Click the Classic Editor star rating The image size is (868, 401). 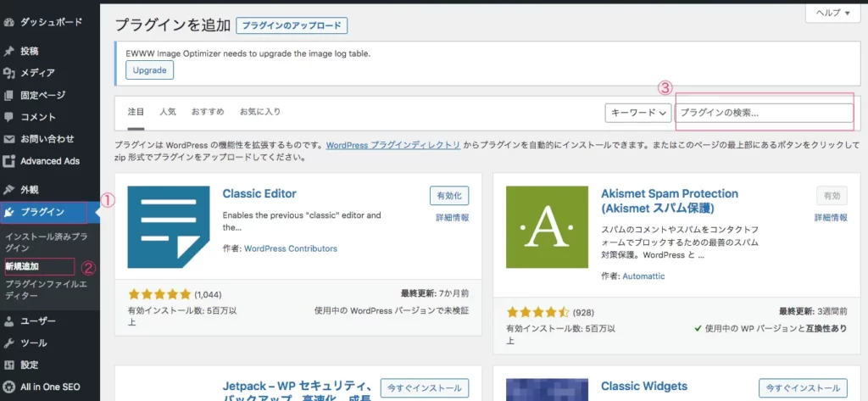(x=159, y=294)
